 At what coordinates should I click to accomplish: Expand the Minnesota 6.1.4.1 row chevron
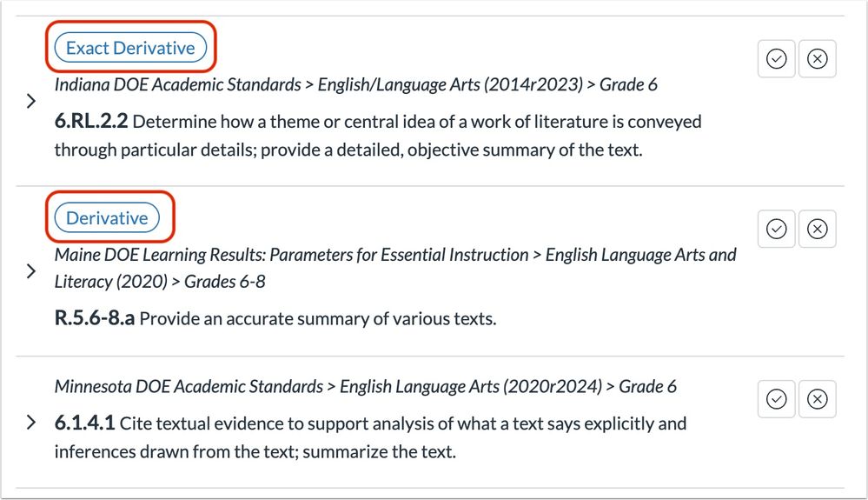(x=31, y=422)
